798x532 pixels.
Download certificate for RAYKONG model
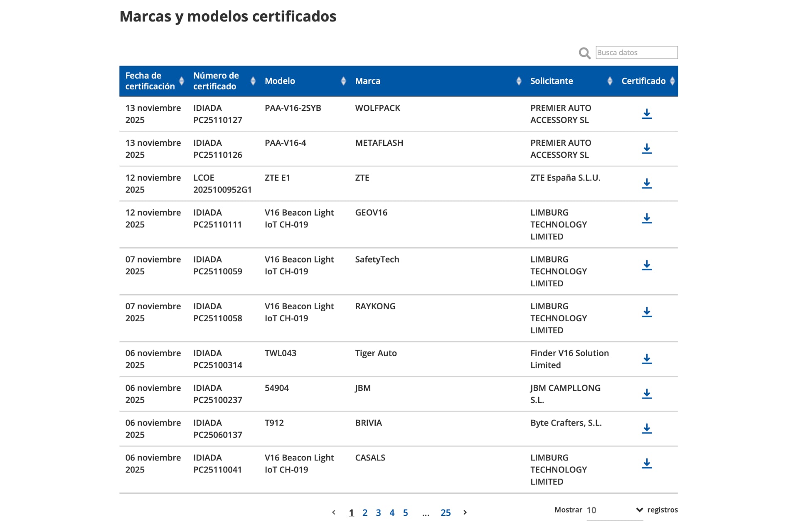point(647,312)
